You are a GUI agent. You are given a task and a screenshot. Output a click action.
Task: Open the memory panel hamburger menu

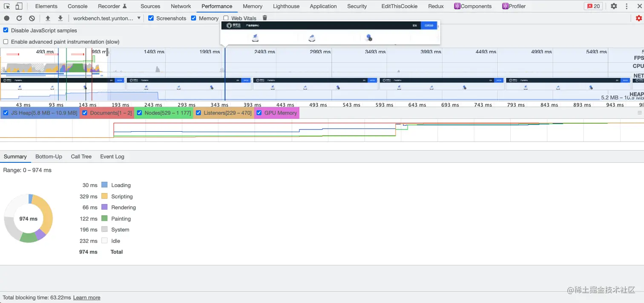point(639,113)
